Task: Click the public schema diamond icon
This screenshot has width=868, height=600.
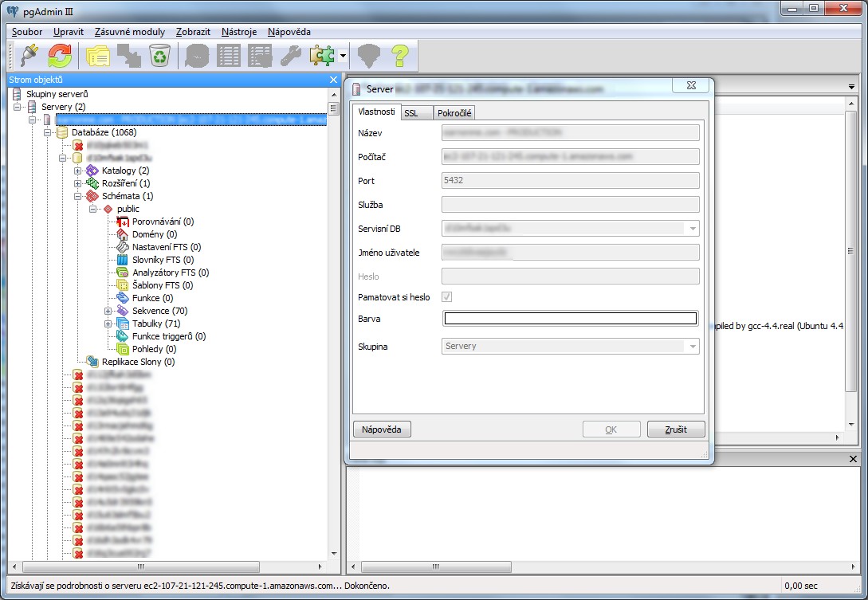Action: tap(108, 209)
